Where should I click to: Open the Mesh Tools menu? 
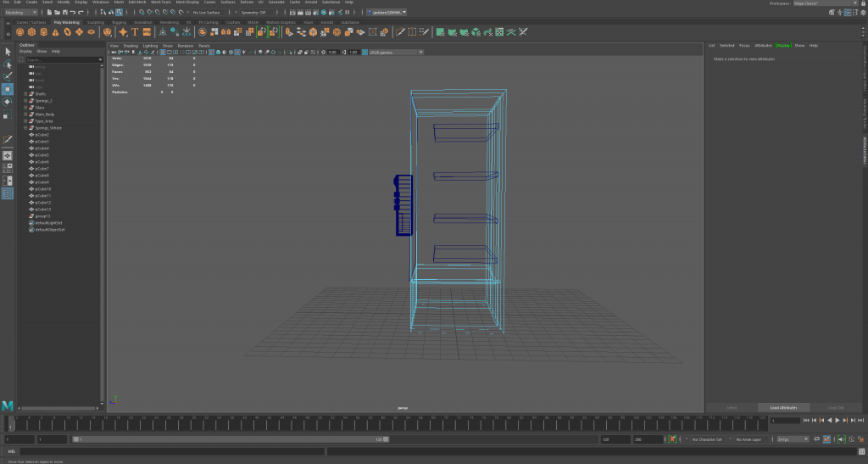[x=161, y=3]
